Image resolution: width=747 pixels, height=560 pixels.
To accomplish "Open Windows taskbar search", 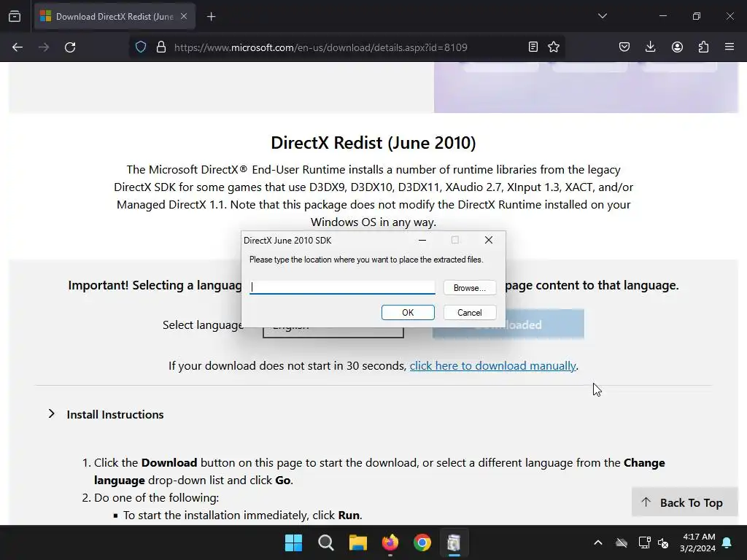I will click(x=326, y=542).
